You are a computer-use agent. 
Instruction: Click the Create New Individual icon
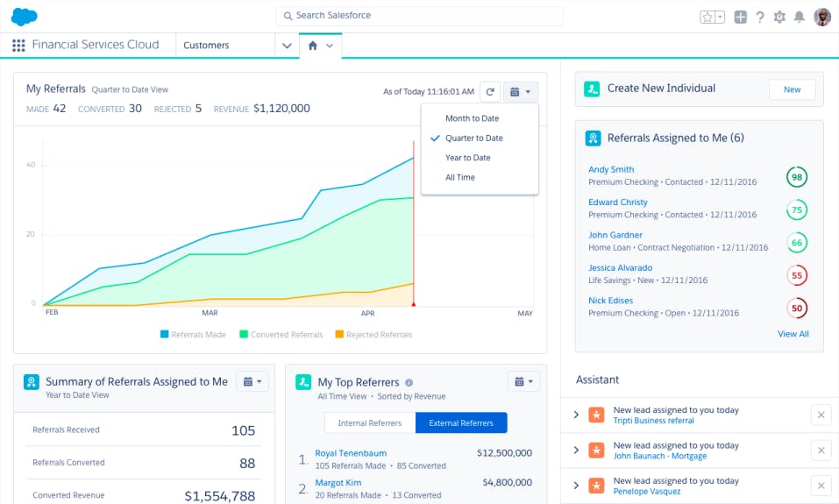(592, 89)
